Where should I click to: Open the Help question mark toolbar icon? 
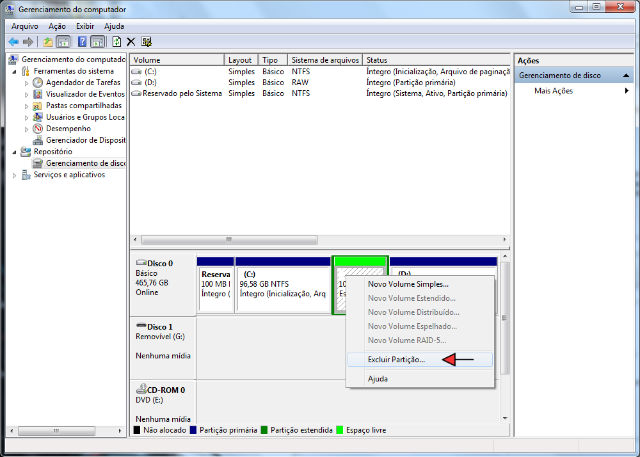click(82, 42)
